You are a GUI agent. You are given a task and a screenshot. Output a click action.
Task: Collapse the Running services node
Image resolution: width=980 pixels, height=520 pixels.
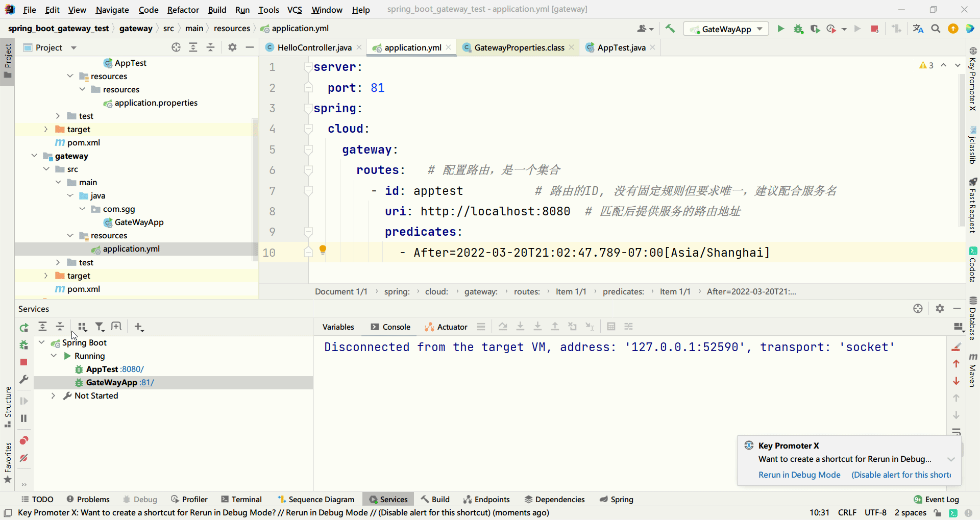click(x=54, y=356)
